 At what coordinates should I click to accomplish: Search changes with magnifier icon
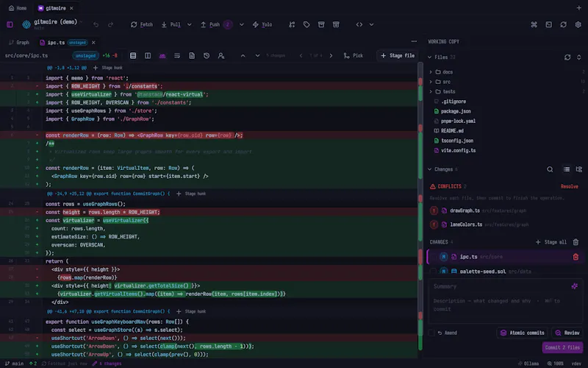[550, 169]
